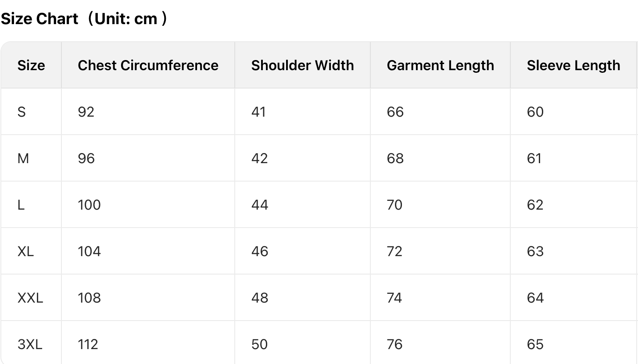This screenshot has height=364, width=638.
Task: Select the 3XL size row label
Action: [x=30, y=344]
